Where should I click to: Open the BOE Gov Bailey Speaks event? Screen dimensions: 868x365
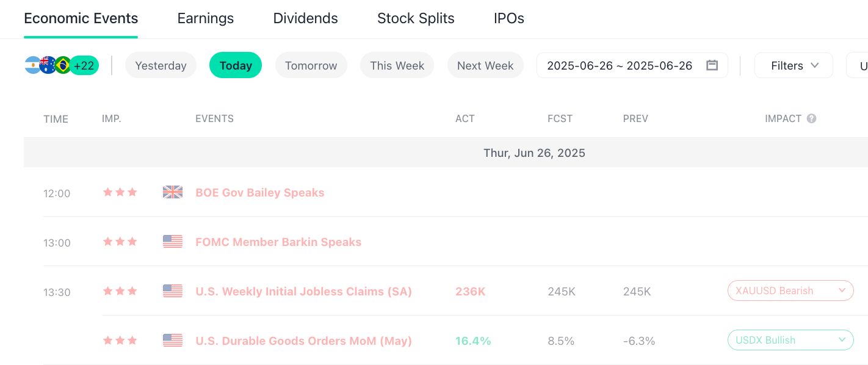point(259,192)
